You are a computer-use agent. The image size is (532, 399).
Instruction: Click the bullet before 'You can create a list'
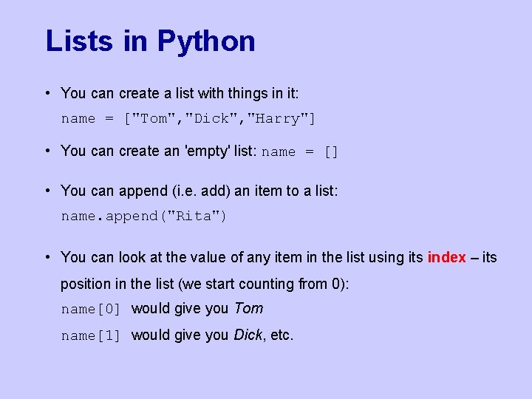point(47,93)
